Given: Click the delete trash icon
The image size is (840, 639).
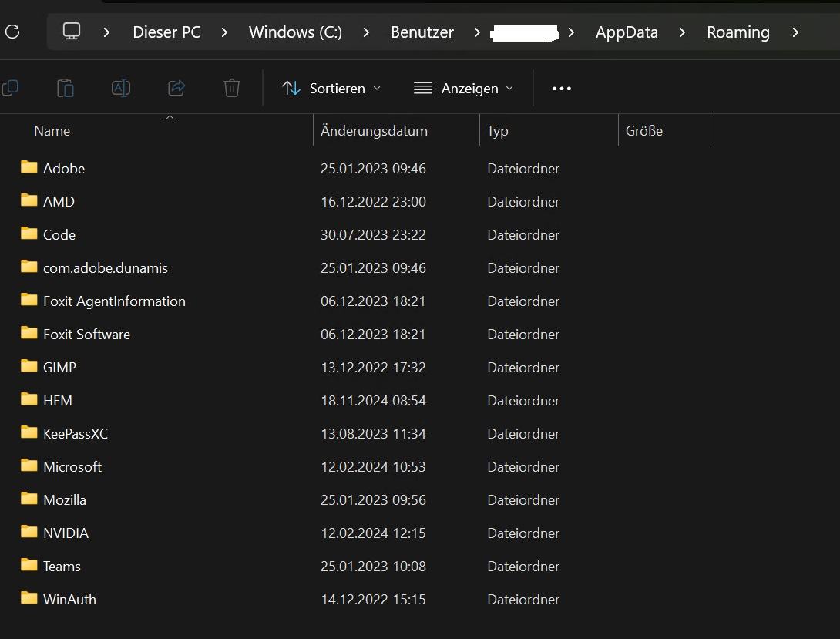Looking at the screenshot, I should point(232,88).
